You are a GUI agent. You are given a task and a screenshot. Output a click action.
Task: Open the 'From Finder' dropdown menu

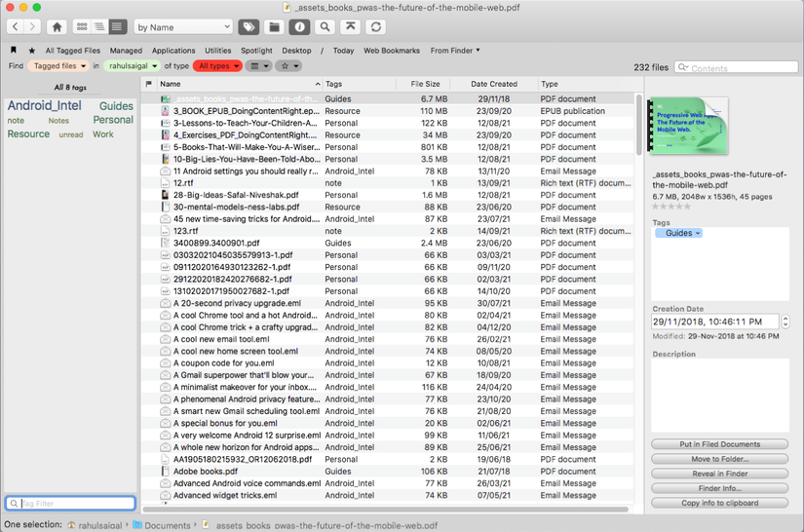[x=455, y=51]
